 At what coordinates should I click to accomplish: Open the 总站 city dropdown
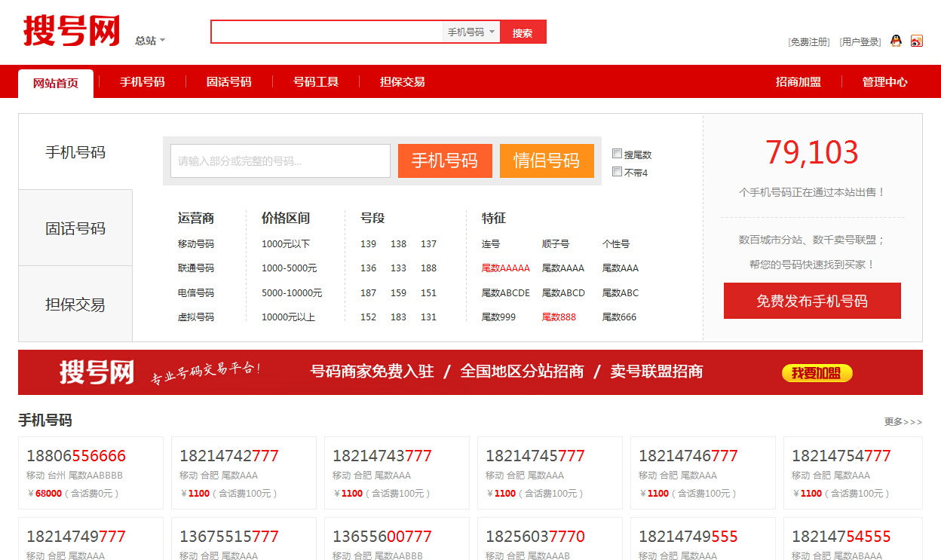pos(150,41)
